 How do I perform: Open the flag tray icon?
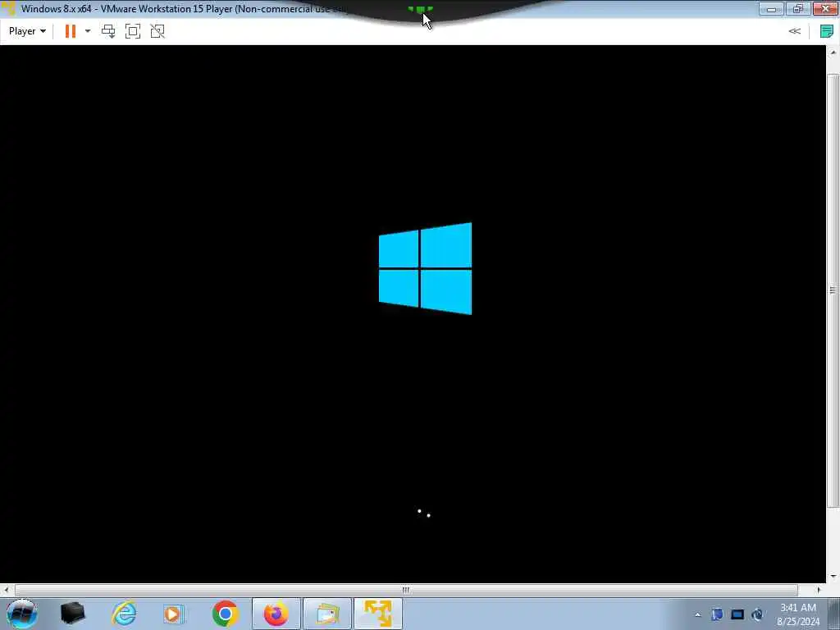(717, 614)
